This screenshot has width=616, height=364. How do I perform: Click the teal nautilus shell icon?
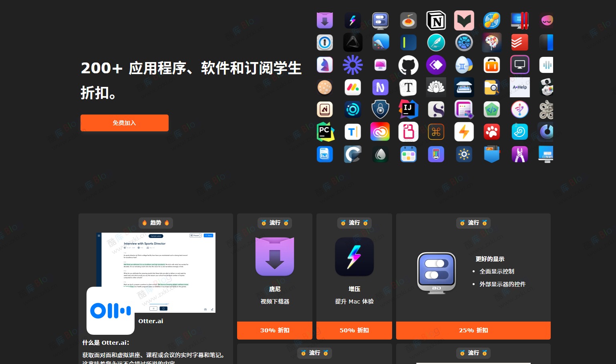(x=520, y=132)
